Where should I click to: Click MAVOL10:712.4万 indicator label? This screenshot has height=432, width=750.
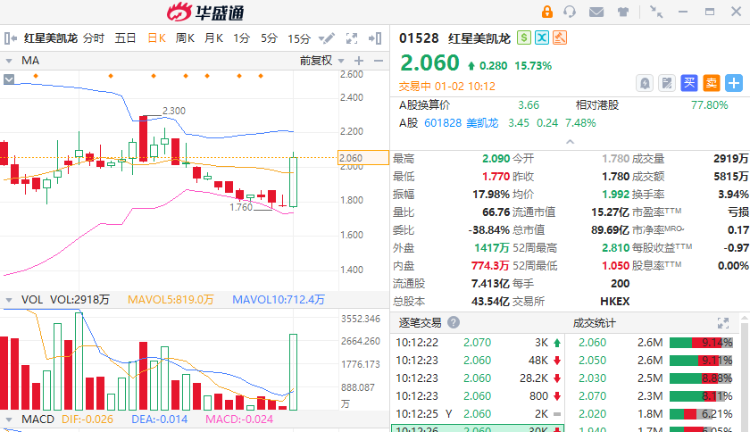[x=278, y=300]
